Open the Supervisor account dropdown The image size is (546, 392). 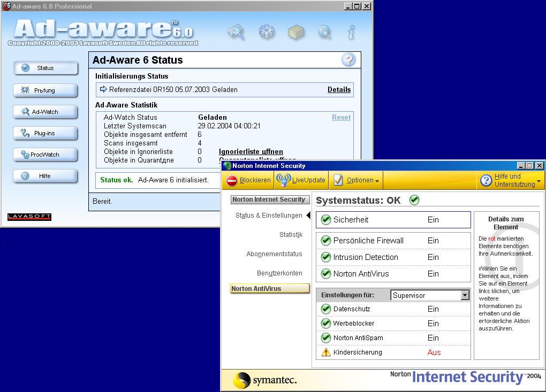click(x=464, y=295)
